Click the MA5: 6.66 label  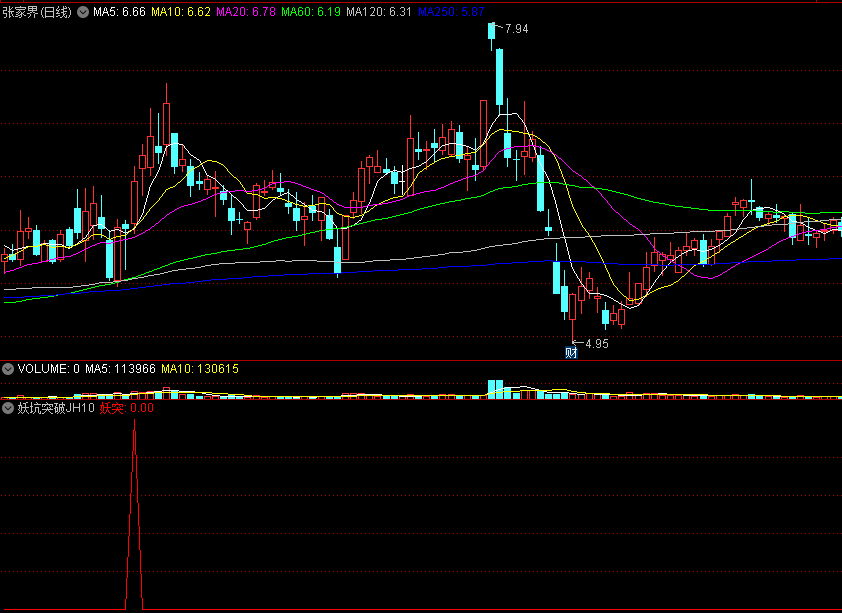click(x=119, y=12)
